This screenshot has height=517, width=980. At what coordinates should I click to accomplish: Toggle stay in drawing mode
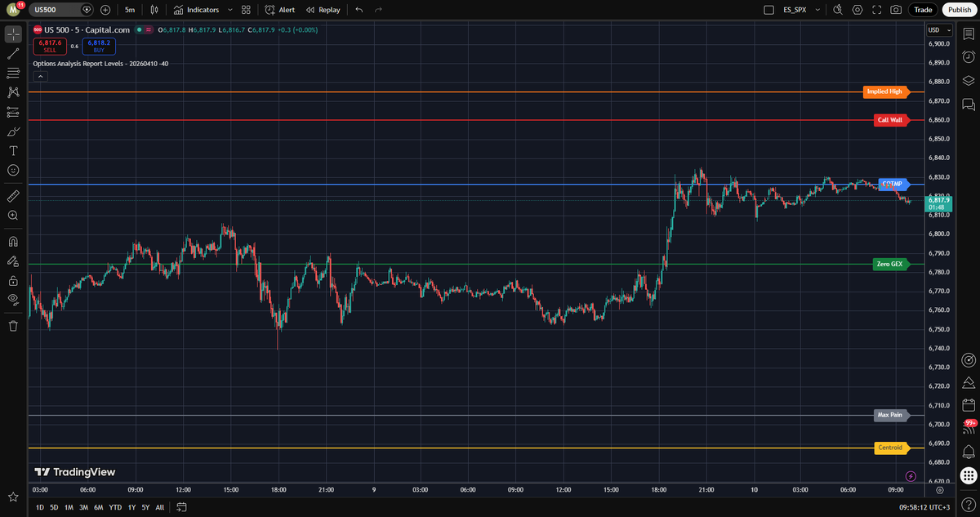[13, 261]
